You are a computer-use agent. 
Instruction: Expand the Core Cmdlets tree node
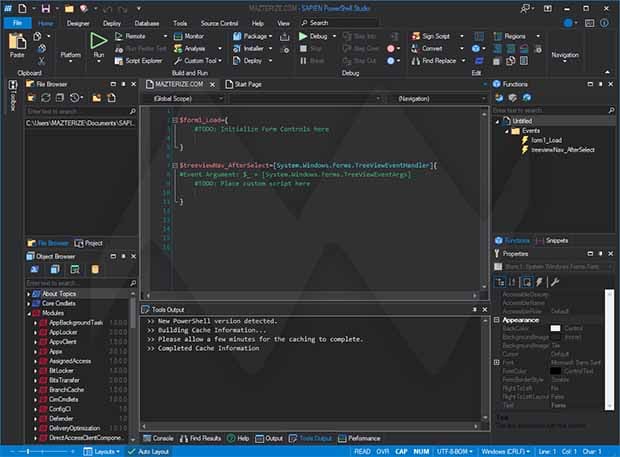pos(29,304)
